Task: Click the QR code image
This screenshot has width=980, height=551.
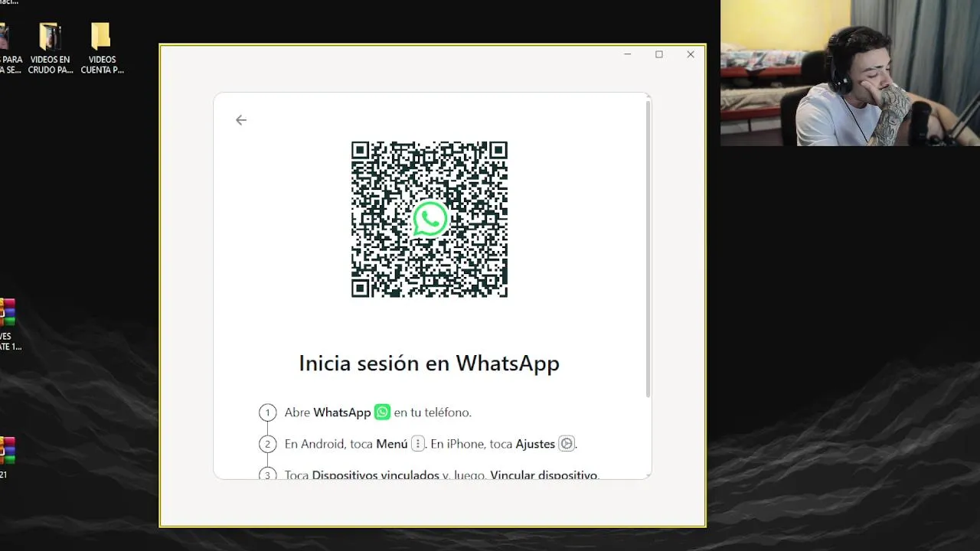Action: (430, 219)
